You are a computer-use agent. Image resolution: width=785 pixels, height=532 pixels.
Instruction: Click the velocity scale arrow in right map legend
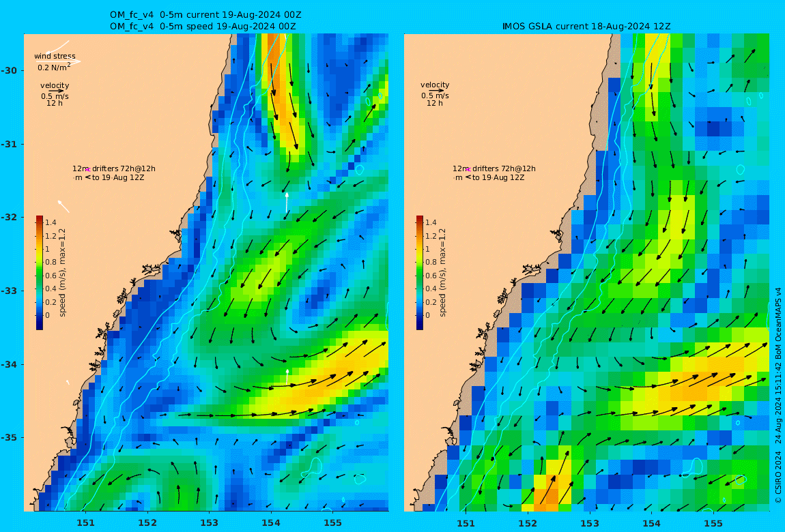(x=436, y=91)
